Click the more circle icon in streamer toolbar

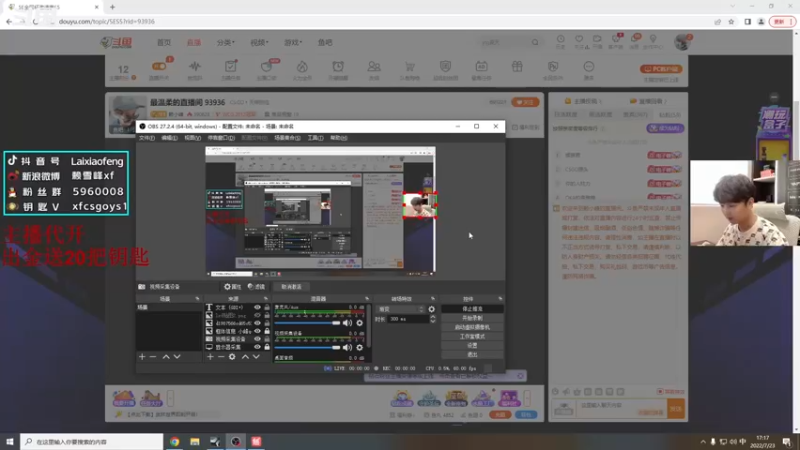pos(589,67)
